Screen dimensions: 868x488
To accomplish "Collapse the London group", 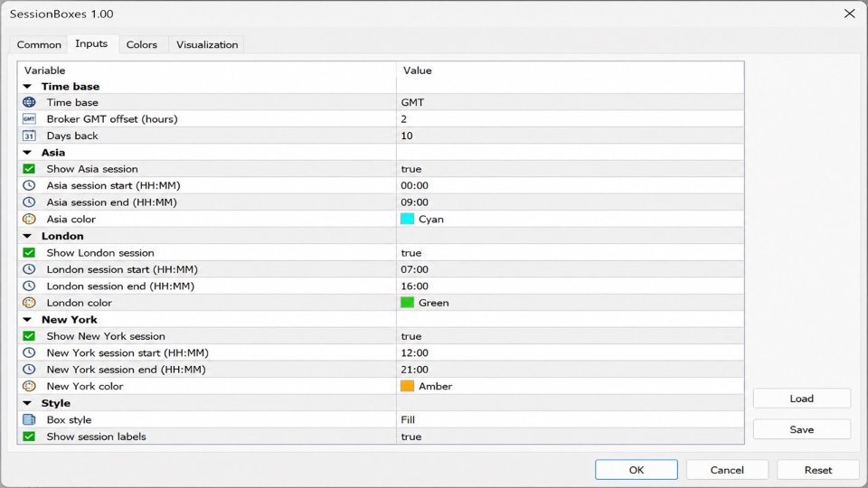I will (27, 236).
